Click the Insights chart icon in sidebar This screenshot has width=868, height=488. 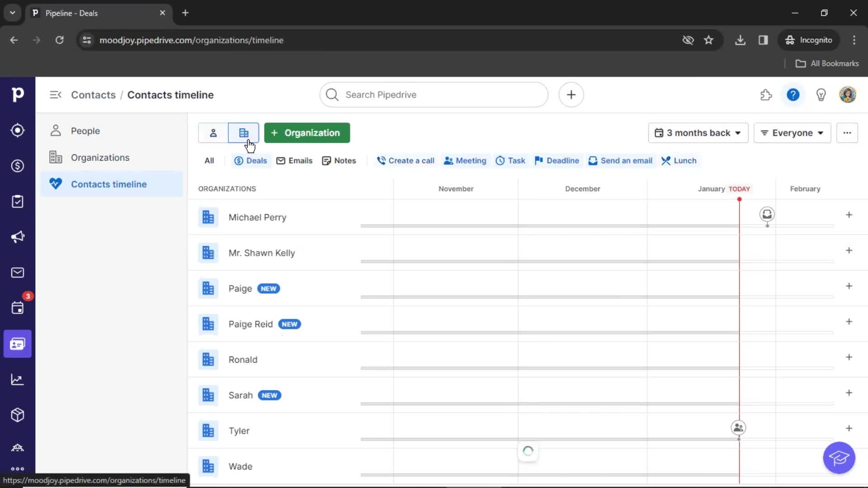click(x=17, y=379)
